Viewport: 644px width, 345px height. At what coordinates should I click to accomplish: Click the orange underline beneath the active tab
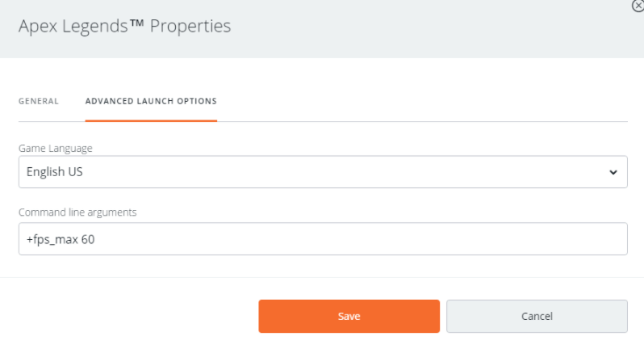(151, 120)
